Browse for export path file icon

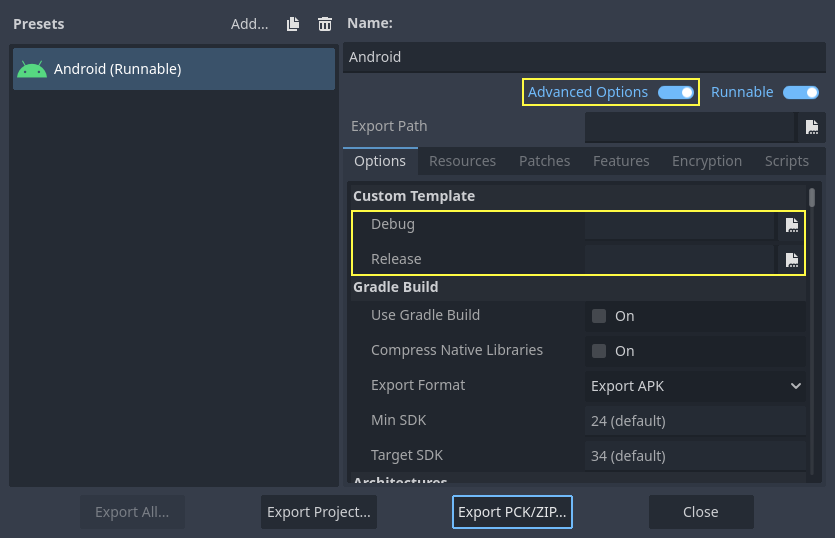[812, 127]
